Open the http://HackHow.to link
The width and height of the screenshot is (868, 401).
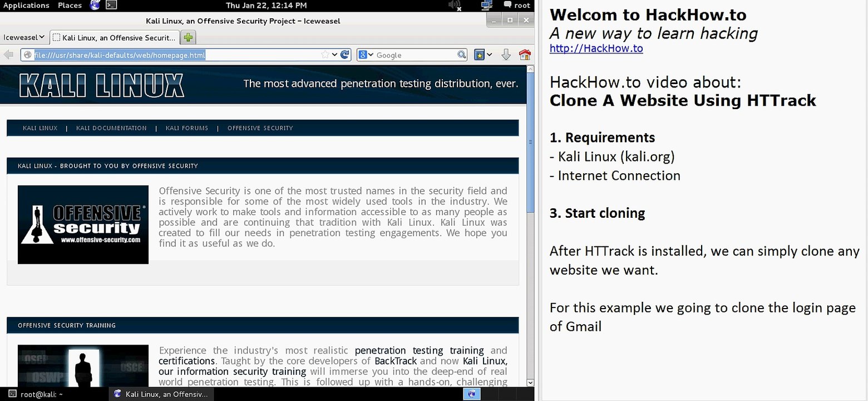[596, 48]
